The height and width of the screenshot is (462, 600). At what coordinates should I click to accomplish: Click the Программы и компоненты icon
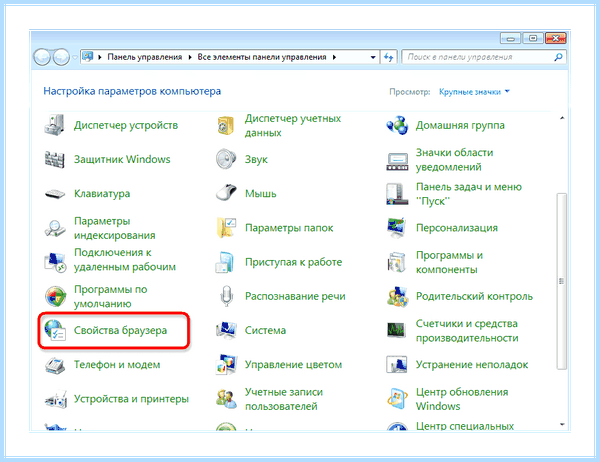(396, 262)
